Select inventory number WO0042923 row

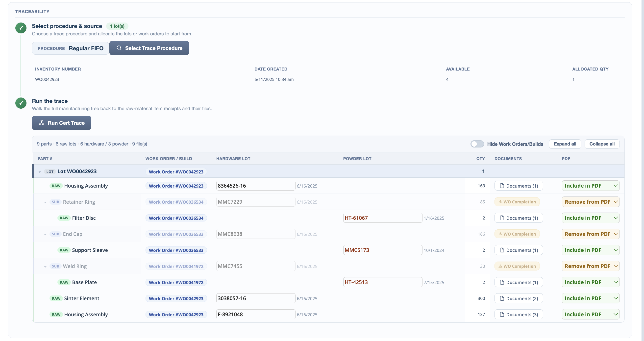(x=328, y=79)
